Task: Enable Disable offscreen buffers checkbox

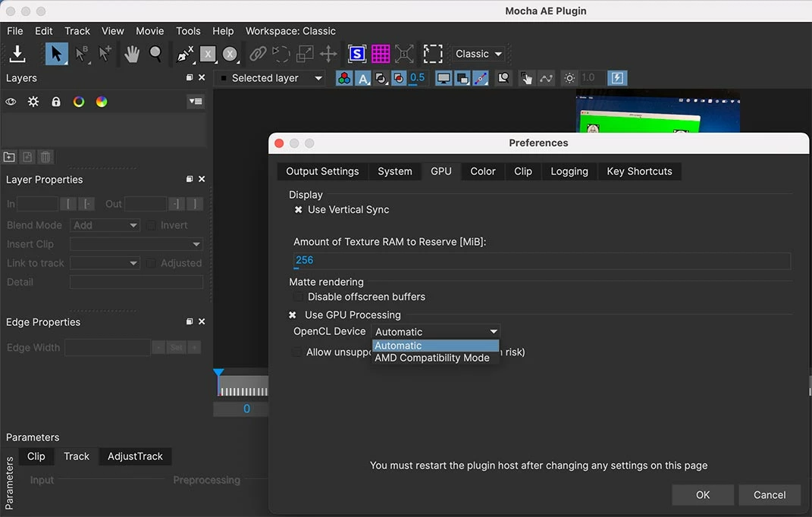Action: [298, 297]
